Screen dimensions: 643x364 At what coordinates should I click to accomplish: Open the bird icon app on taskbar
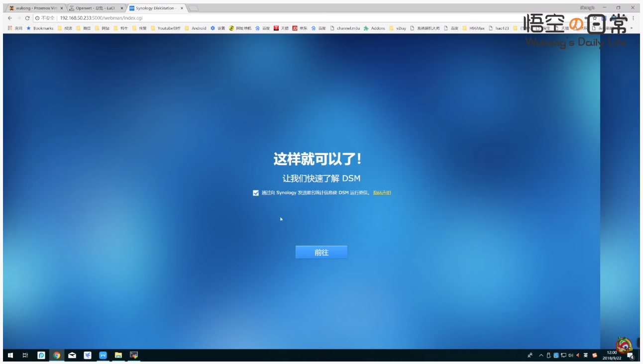(x=88, y=355)
